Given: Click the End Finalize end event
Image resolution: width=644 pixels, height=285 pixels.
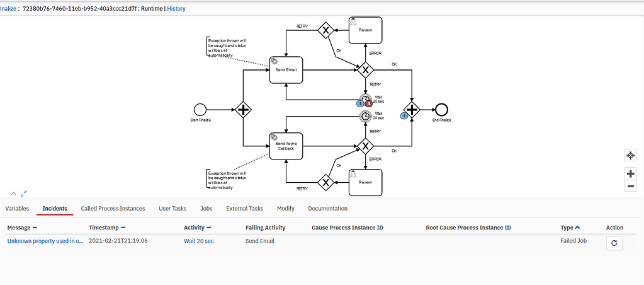Looking at the screenshot, I should 441,109.
